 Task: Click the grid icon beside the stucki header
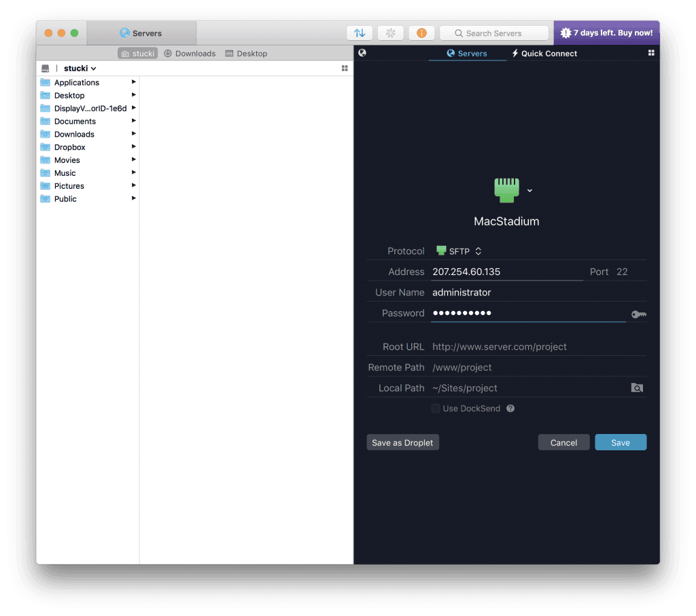[x=345, y=68]
